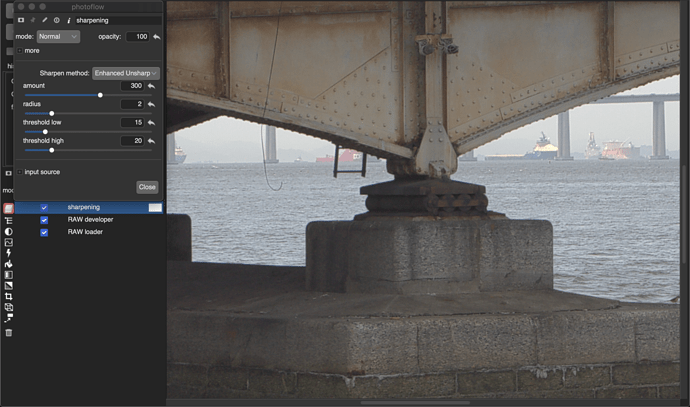Click the trash delete layer icon
This screenshot has height=407, width=690.
pyautogui.click(x=9, y=332)
